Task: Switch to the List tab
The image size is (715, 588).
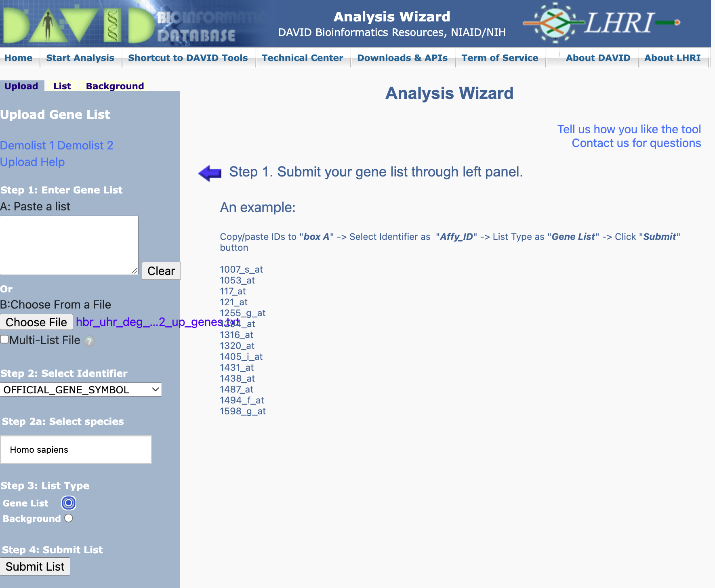Action: point(62,86)
